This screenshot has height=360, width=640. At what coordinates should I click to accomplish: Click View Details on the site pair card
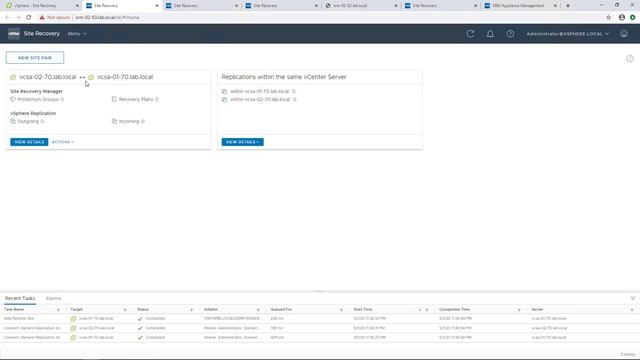point(29,142)
